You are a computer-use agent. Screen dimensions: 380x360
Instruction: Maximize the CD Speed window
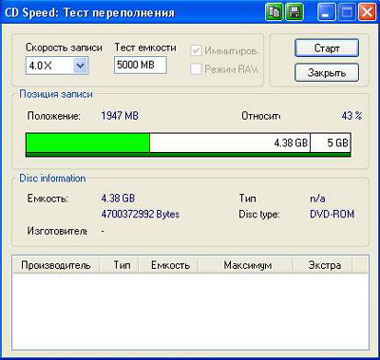click(x=347, y=13)
